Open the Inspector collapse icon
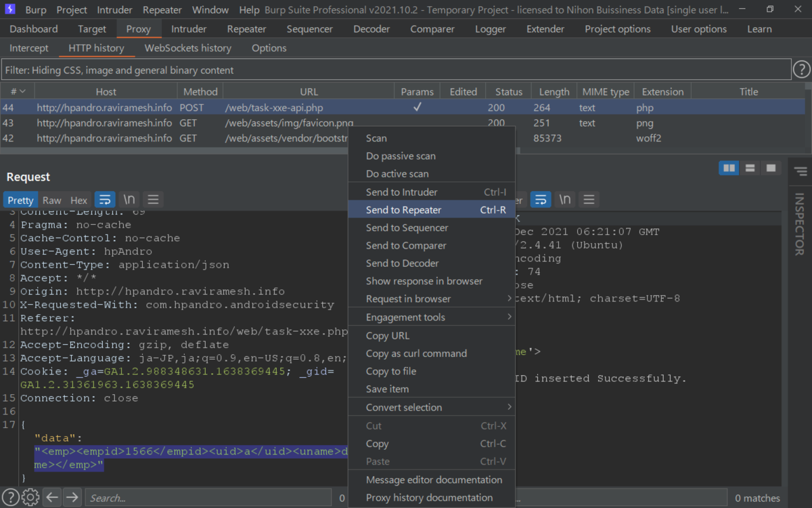The height and width of the screenshot is (508, 812). (800, 171)
